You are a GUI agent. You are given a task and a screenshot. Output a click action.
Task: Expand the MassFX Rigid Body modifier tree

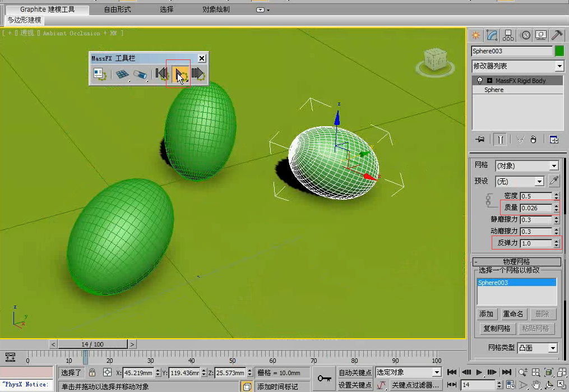click(489, 81)
